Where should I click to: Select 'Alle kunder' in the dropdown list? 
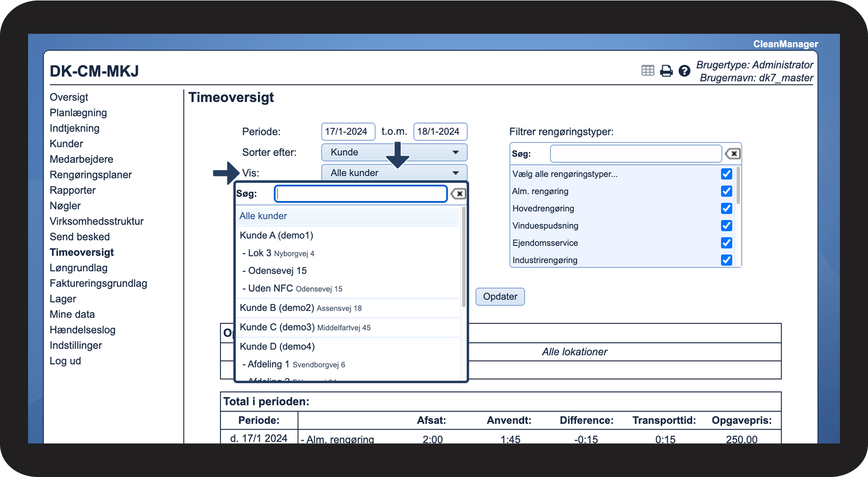(x=347, y=216)
